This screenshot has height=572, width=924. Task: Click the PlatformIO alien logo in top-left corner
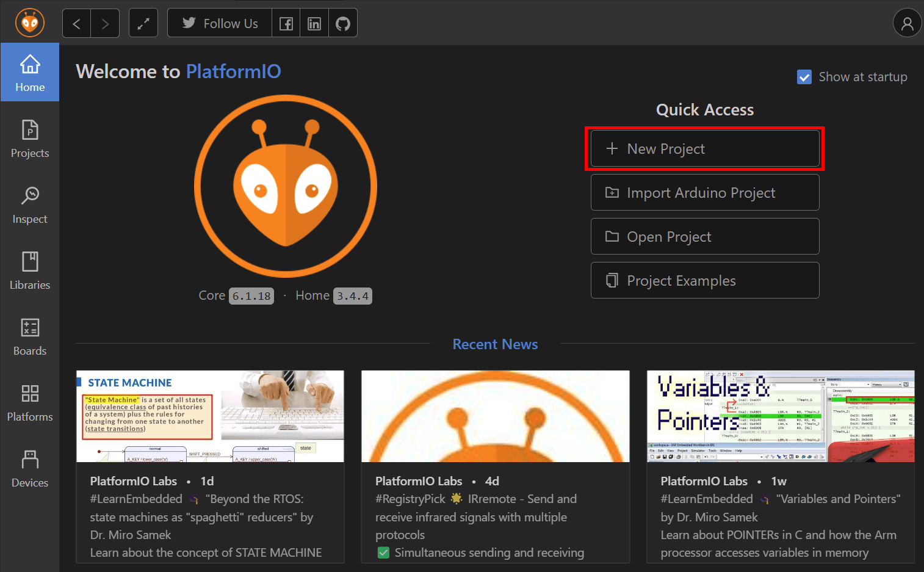pyautogui.click(x=30, y=23)
